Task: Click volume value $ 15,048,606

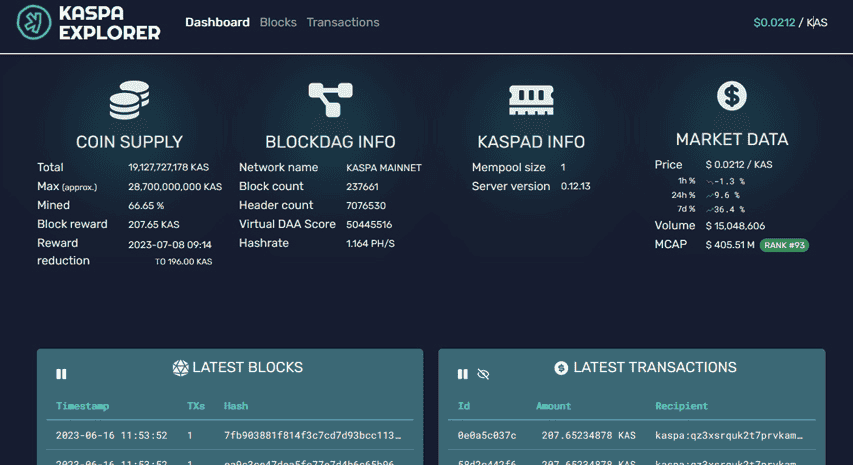Action: [x=735, y=226]
